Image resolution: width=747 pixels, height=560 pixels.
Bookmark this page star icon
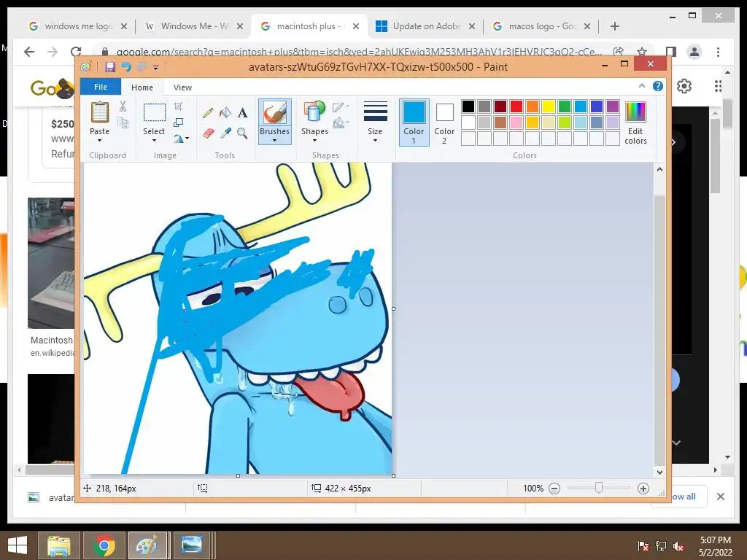click(x=642, y=52)
